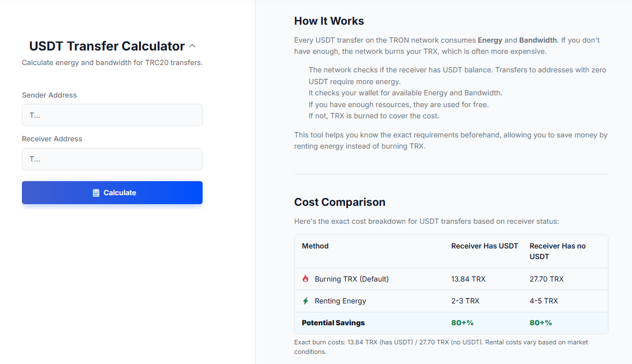Screen dimensions: 632x364
Task: Click the USDT Transfer Calculator title
Action: (107, 46)
